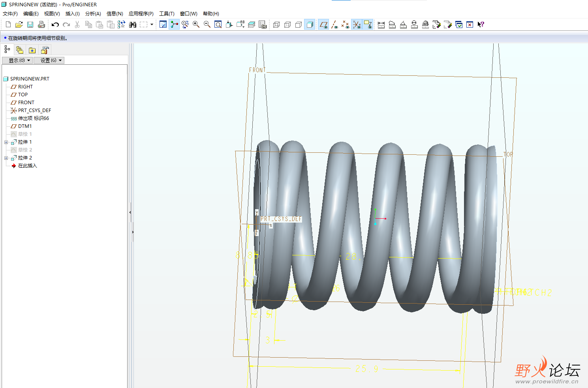This screenshot has width=588, height=388.
Task: Open an existing file via folder icon
Action: pyautogui.click(x=19, y=24)
